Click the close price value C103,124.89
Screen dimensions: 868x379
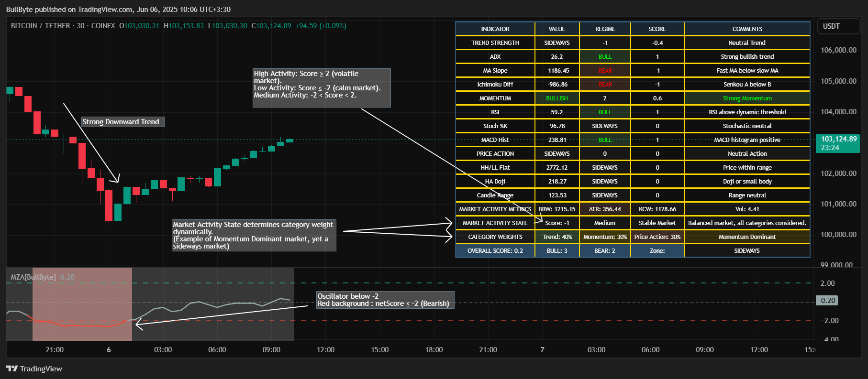[271, 26]
